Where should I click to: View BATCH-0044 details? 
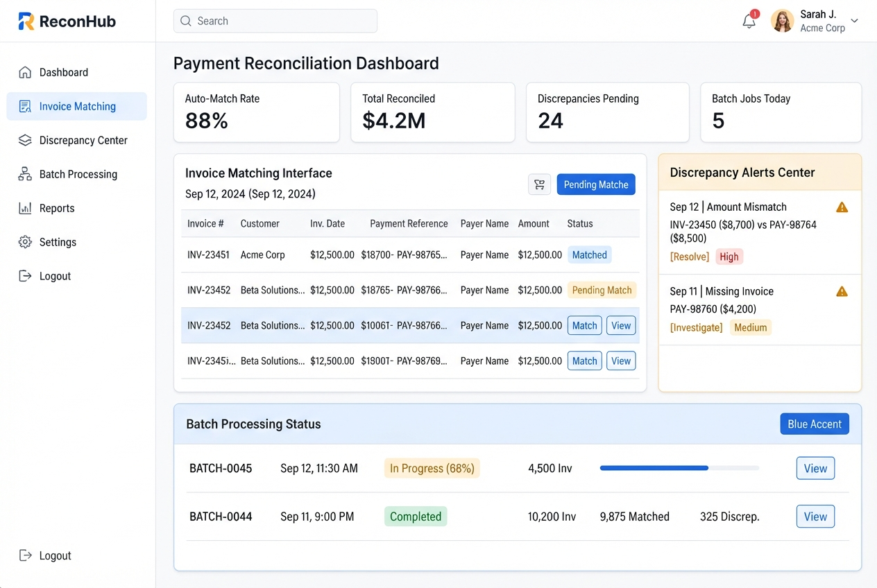pos(815,517)
